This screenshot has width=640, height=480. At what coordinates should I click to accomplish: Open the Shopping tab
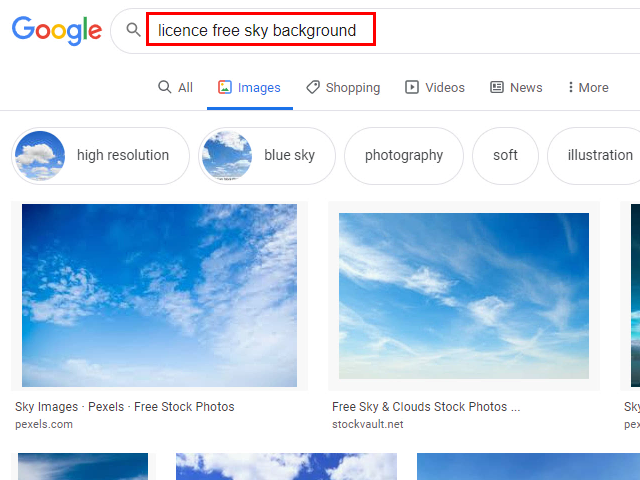pos(343,88)
